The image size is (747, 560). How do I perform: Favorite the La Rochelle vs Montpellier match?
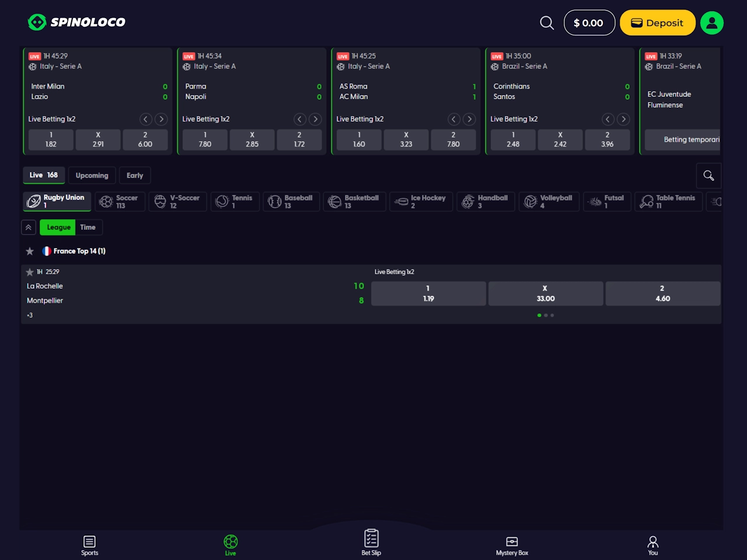30,272
